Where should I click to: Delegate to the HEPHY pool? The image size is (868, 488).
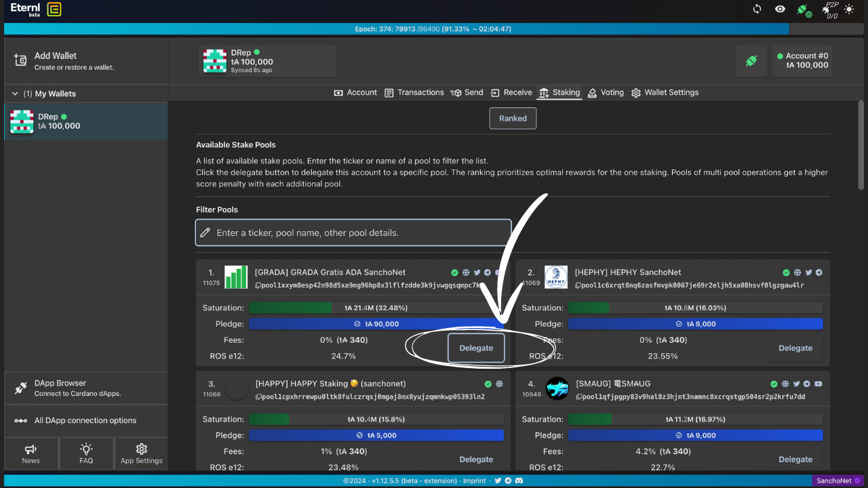click(795, 348)
